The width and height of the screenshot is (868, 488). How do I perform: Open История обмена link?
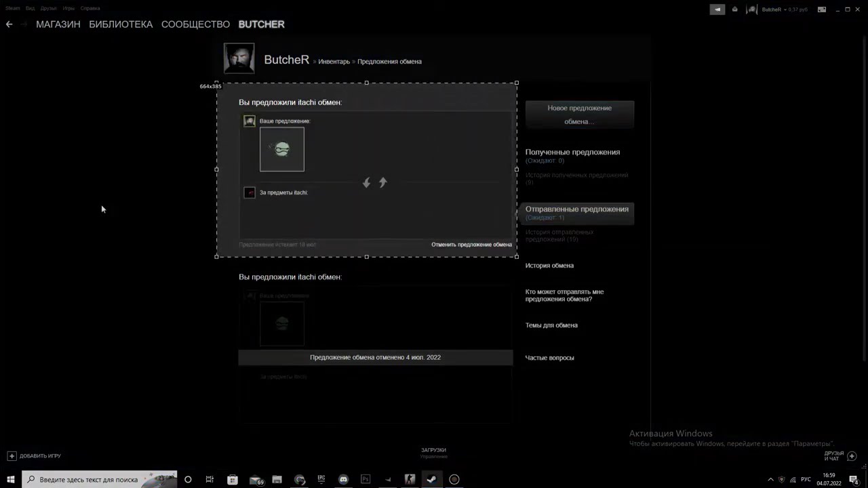click(x=549, y=266)
